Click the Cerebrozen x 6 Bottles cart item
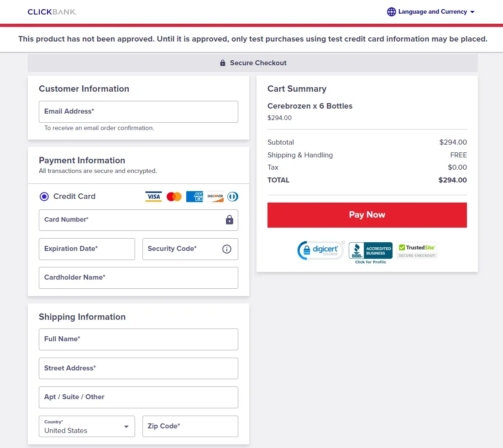The height and width of the screenshot is (448, 503). coord(309,106)
